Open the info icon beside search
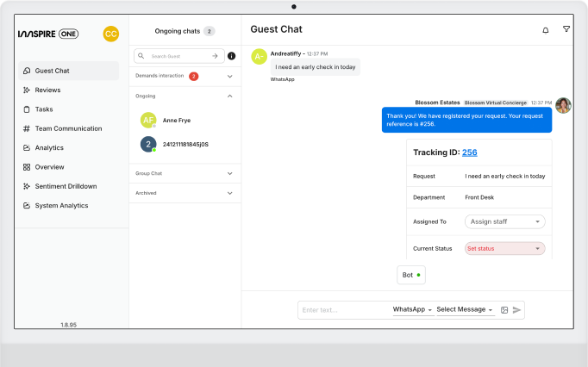This screenshot has height=367, width=588. click(231, 56)
